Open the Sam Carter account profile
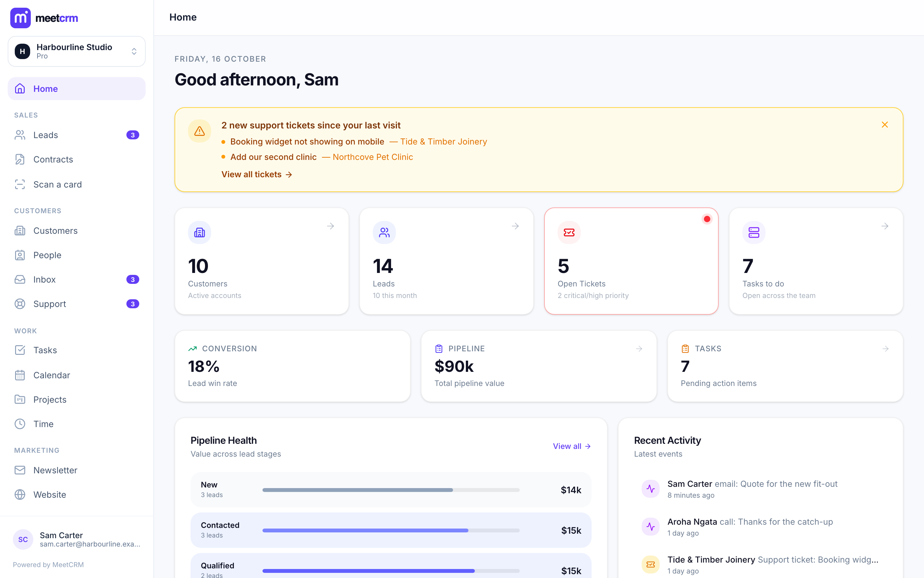This screenshot has height=578, width=924. (x=76, y=539)
